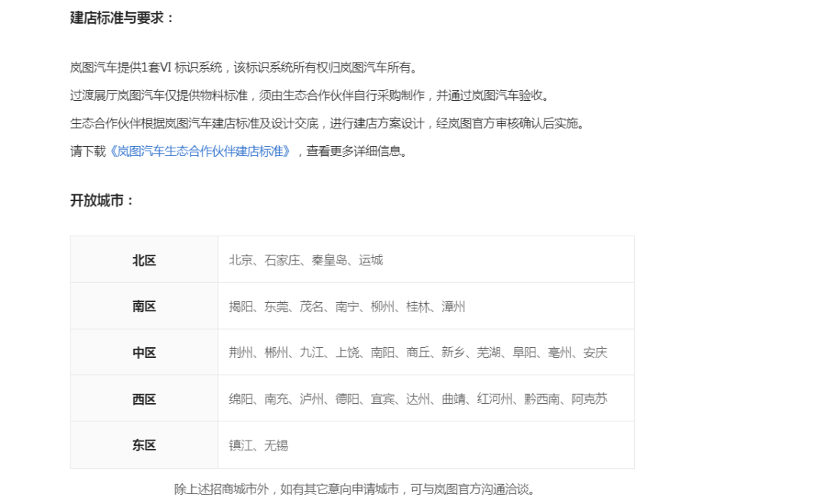The image size is (826, 504).
Task: Click the paragraph starting with 生态合作伙伴根据
Action: (x=328, y=123)
